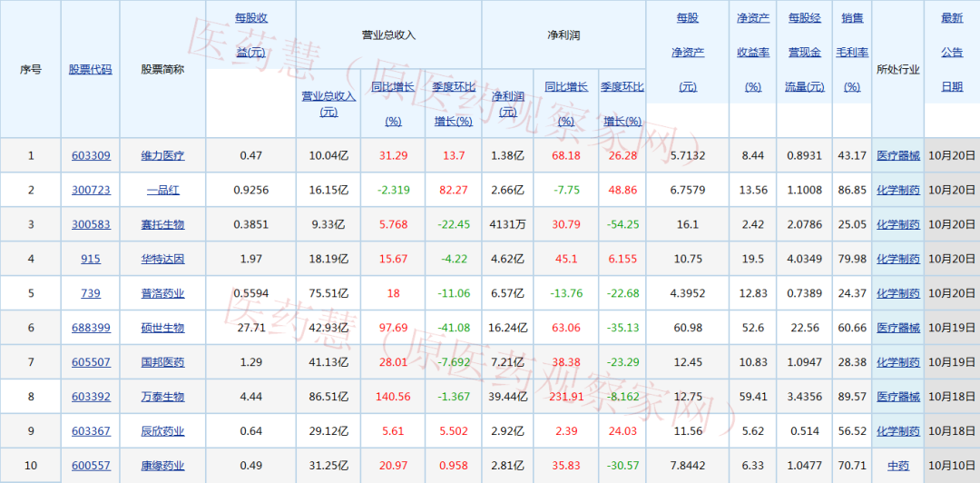980x483 pixels.
Task: Select profit growth 231.91 in 万泰生物 row
Action: [566, 396]
